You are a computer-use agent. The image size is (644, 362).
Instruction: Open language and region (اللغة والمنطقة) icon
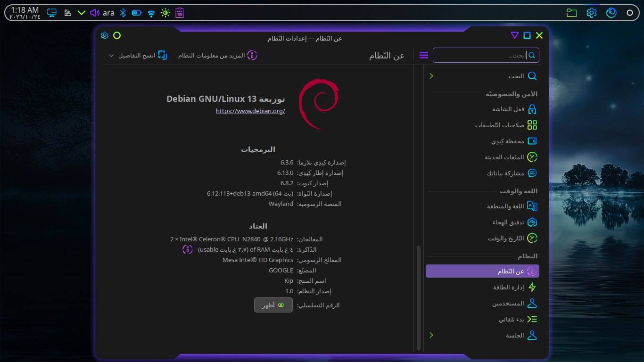[532, 206]
